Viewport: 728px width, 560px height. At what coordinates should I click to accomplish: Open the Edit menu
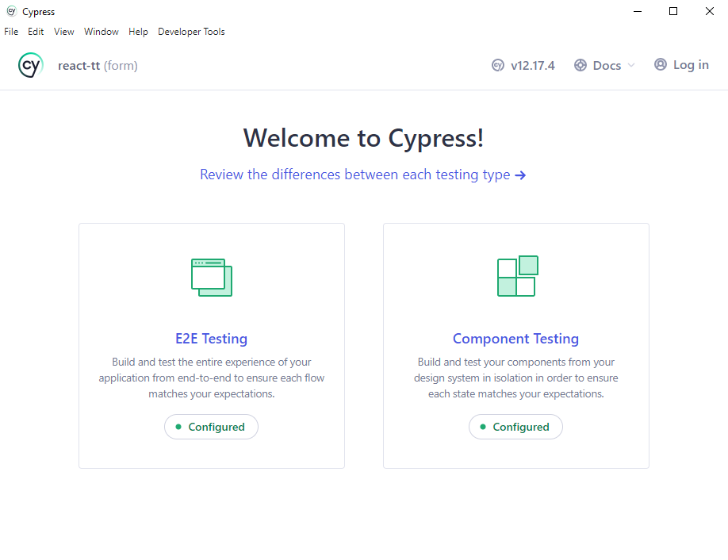click(36, 32)
